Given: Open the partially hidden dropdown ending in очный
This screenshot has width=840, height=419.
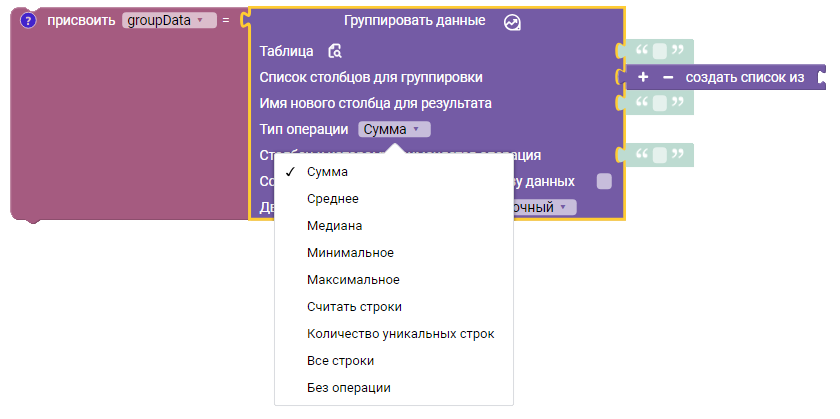Looking at the screenshot, I should pos(544,207).
